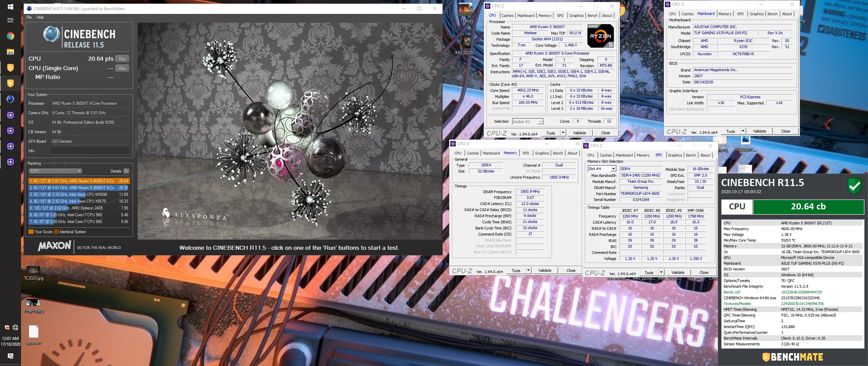Click the Info text field in Your System
Image resolution: width=868 pixels, height=366 pixels.
coord(90,151)
